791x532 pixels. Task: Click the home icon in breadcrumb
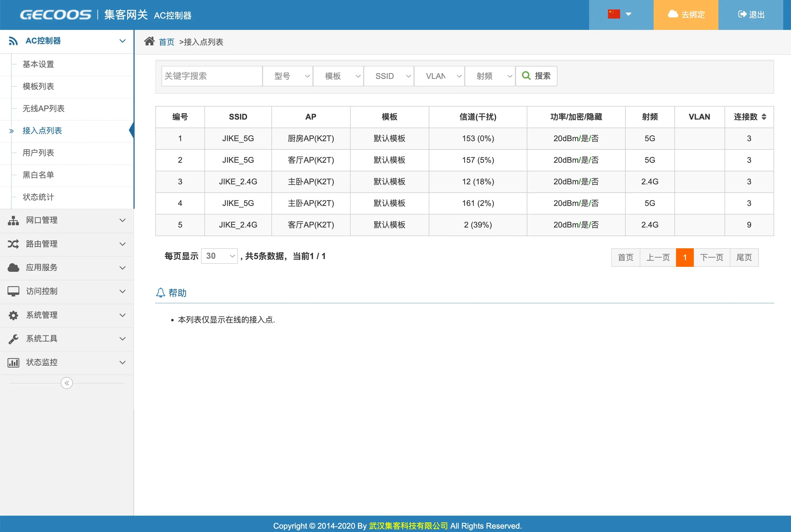coord(149,42)
